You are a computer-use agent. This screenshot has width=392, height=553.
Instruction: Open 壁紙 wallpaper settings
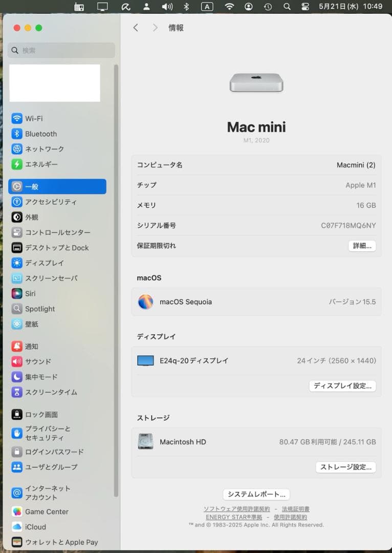click(57, 324)
